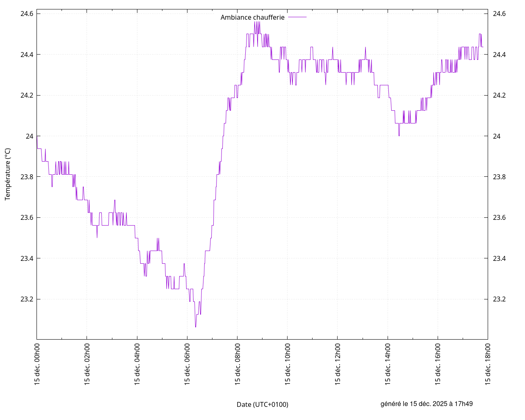Select the 15 déc. 02h00 time label

point(87,364)
